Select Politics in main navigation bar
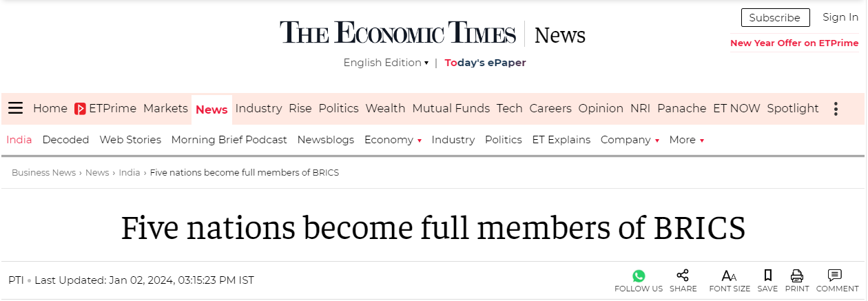 [338, 109]
